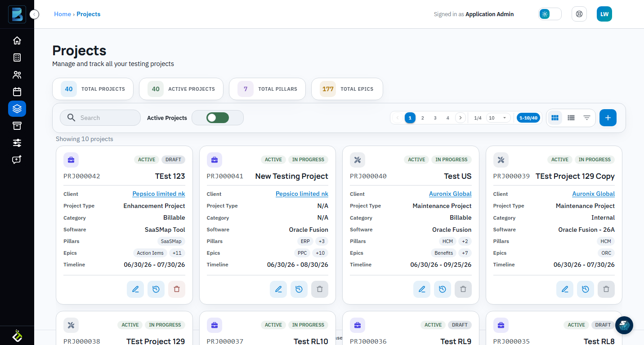Add a new project with plus button
The height and width of the screenshot is (345, 644).
point(608,118)
